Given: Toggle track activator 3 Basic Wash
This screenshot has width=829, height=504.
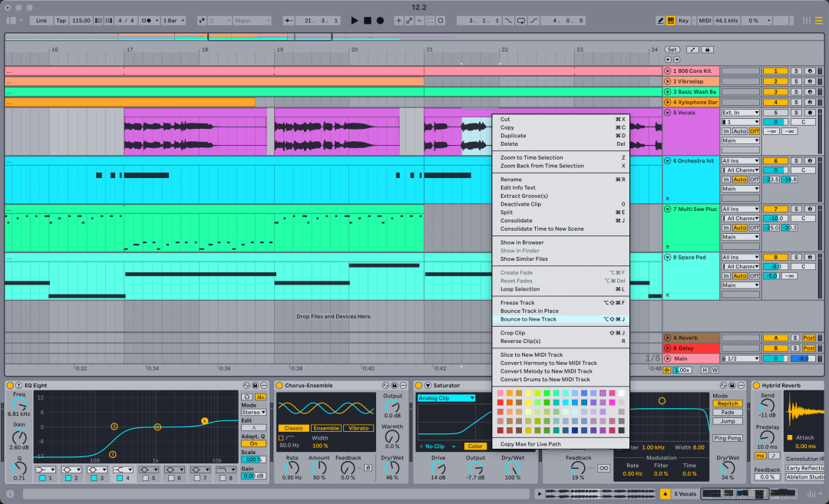Looking at the screenshot, I should (775, 92).
